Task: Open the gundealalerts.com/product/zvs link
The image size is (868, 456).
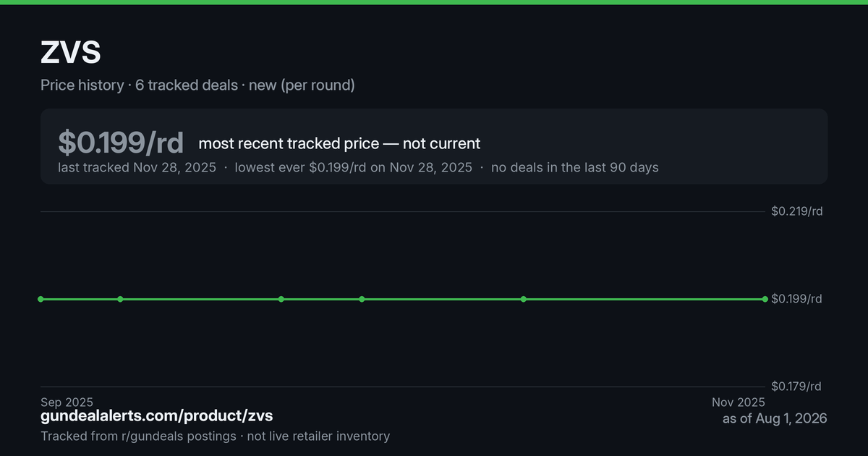Action: pos(157,416)
